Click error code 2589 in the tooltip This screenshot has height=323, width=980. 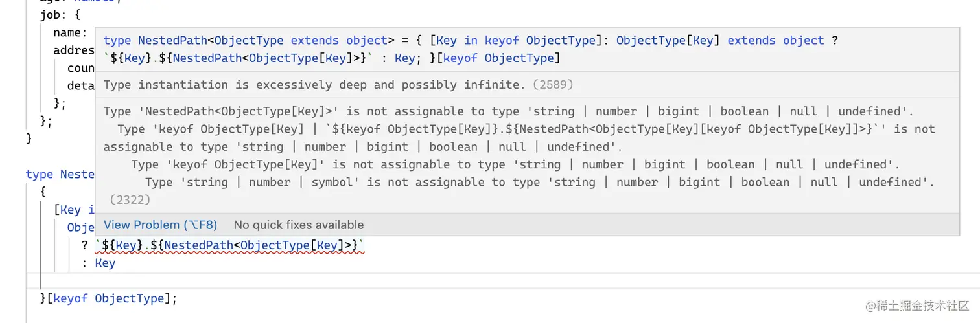(553, 85)
